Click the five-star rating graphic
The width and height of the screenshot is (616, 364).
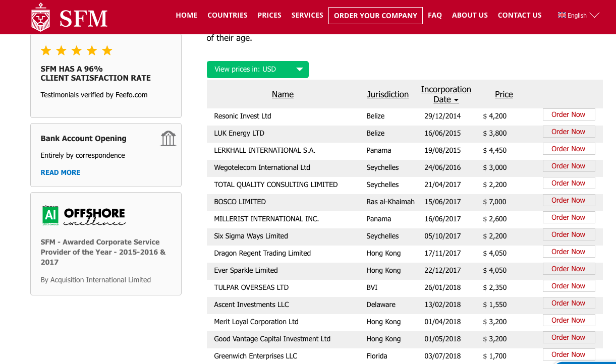76,50
